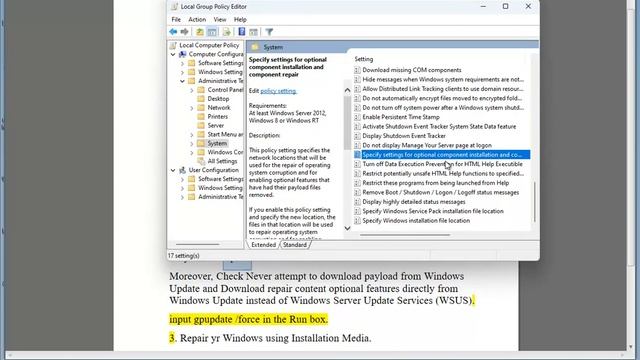Expand Administrative Templates under User Configuration
Viewport: 640px width, 360px height.
pyautogui.click(x=182, y=197)
